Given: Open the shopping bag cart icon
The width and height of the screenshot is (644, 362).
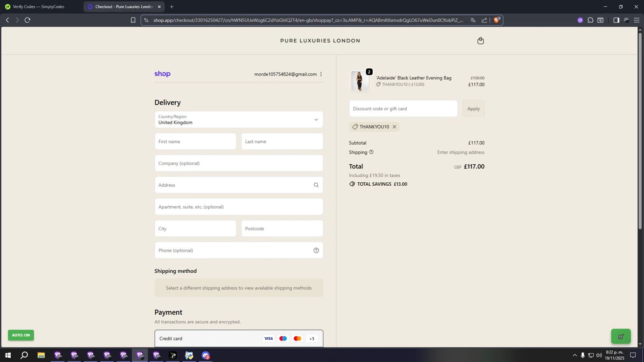Looking at the screenshot, I should (480, 41).
